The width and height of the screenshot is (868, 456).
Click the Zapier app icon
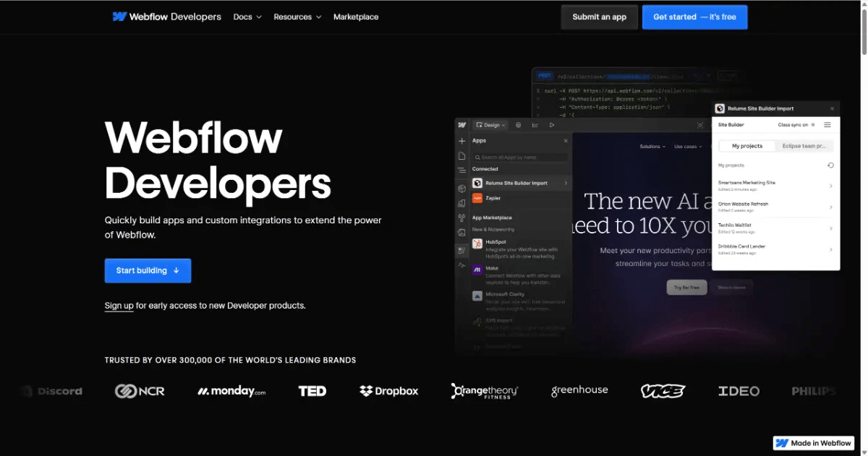(x=477, y=198)
